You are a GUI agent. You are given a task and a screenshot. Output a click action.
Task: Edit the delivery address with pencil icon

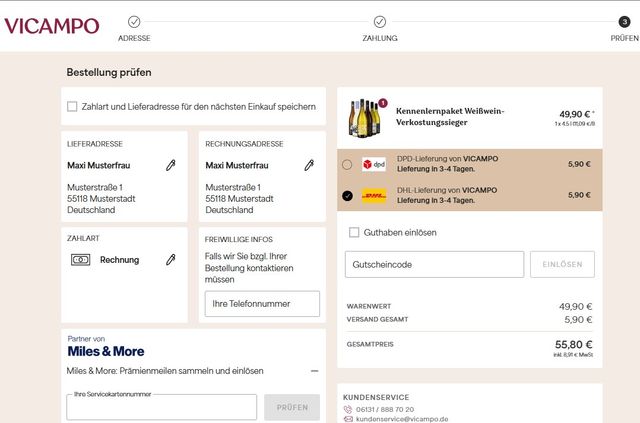(x=171, y=165)
